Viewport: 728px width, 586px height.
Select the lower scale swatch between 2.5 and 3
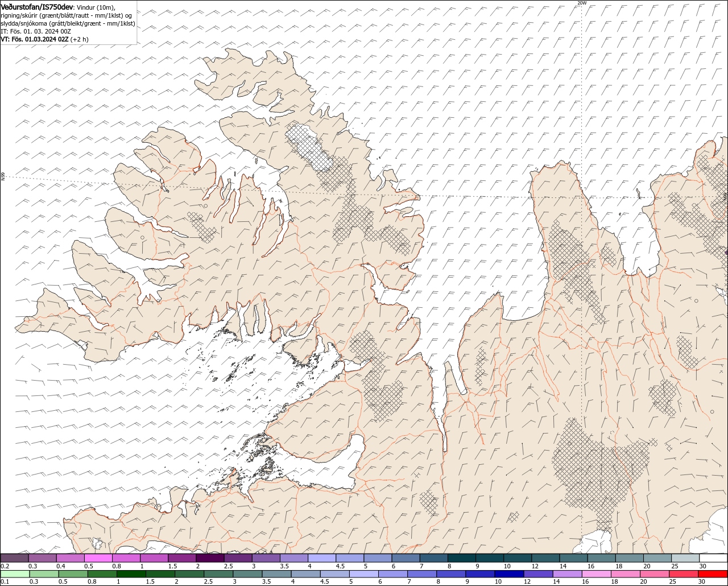218,574
